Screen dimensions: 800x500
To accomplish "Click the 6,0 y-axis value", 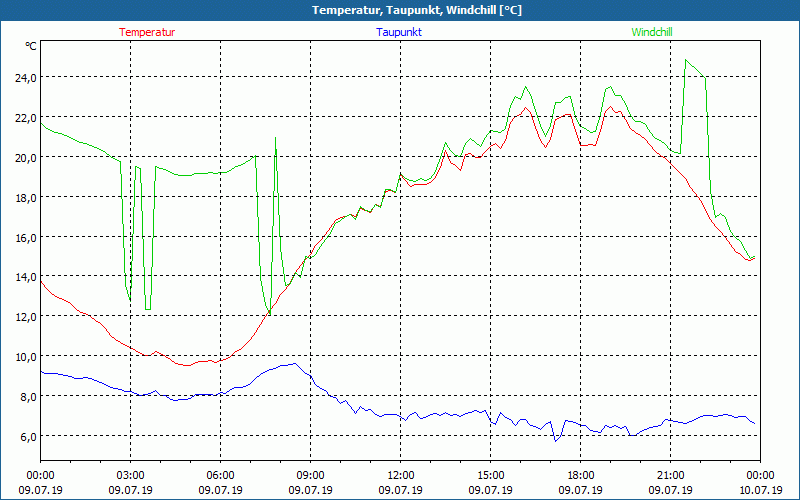I will click(x=28, y=436).
